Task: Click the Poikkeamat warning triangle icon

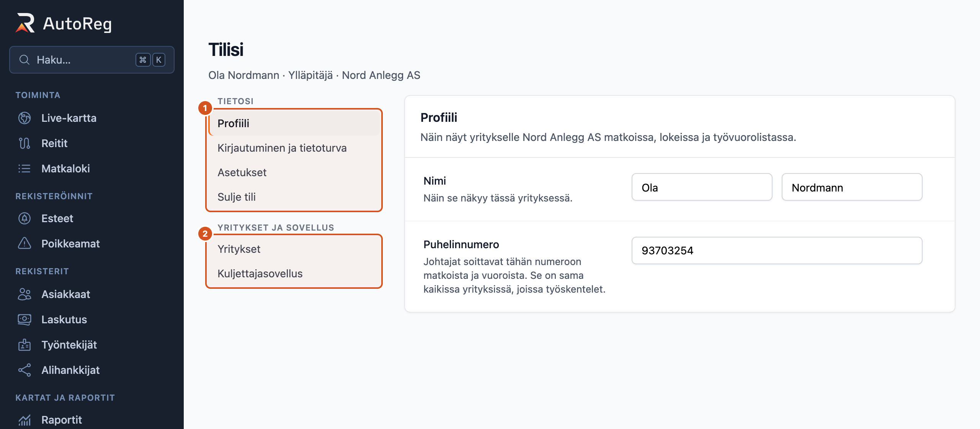Action: click(24, 244)
